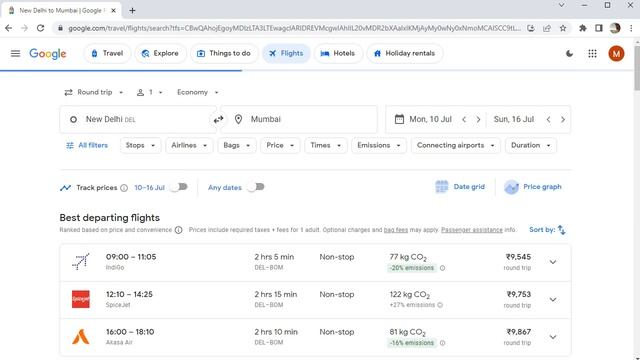Open emissions info for SpiceJet flight

click(440, 305)
